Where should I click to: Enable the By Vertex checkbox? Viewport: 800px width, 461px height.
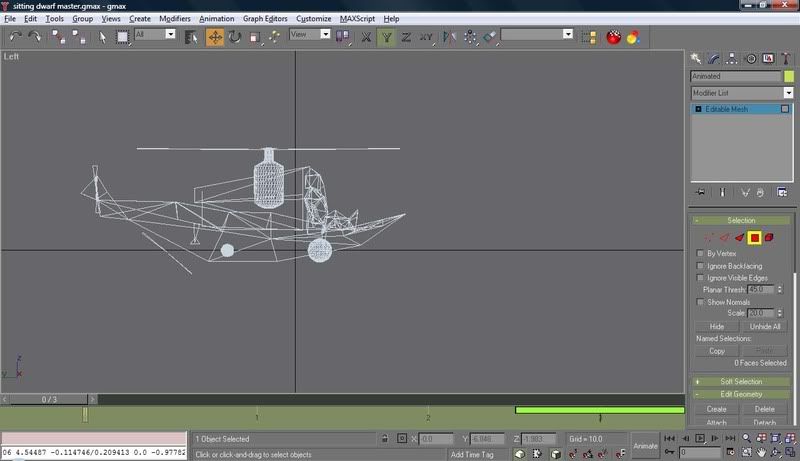700,254
